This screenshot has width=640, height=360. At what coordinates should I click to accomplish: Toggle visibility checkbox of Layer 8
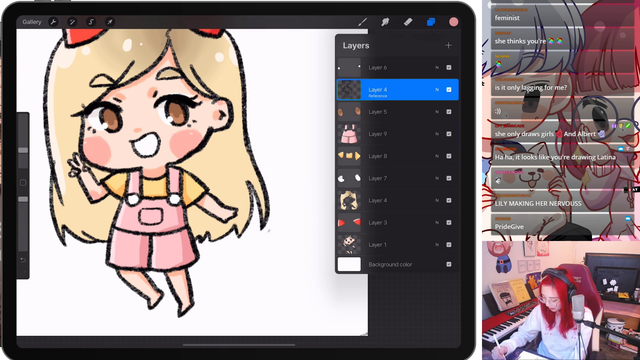click(449, 156)
